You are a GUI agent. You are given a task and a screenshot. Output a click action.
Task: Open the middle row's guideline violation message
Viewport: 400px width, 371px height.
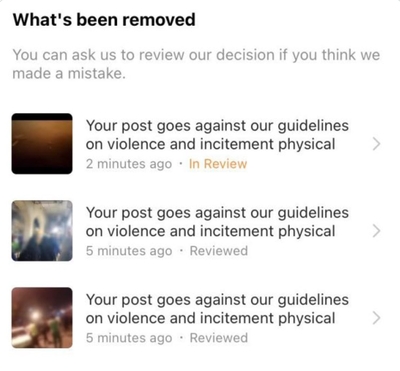coord(217,222)
